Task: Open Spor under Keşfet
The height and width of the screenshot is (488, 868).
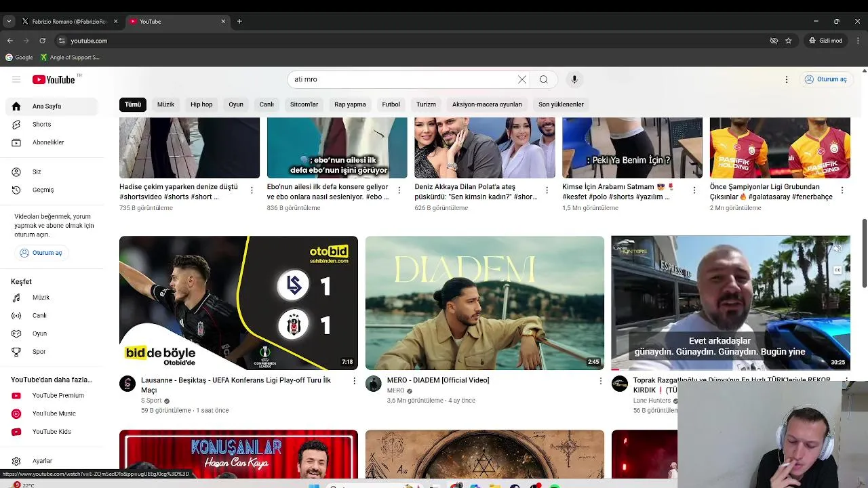Action: 53,352
